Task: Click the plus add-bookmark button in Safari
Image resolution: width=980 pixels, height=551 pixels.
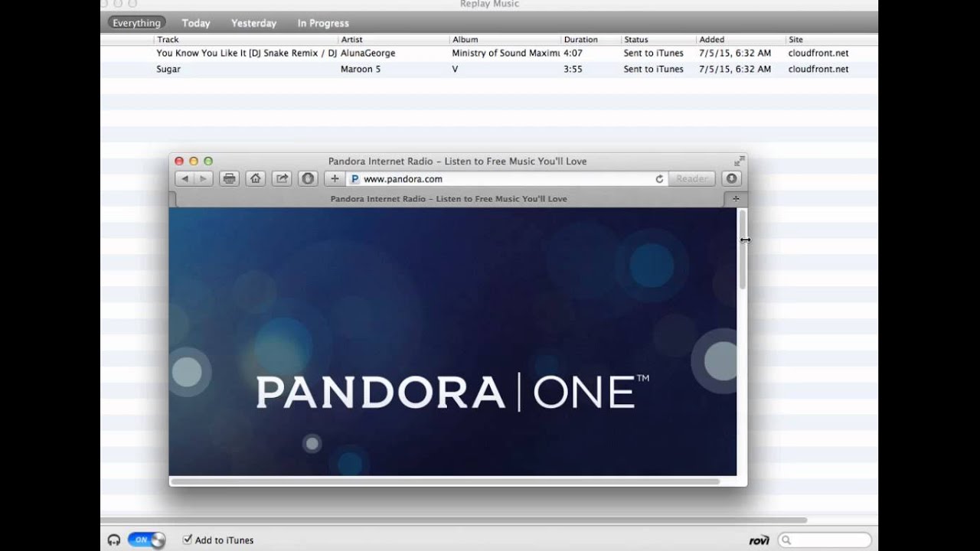Action: [334, 179]
